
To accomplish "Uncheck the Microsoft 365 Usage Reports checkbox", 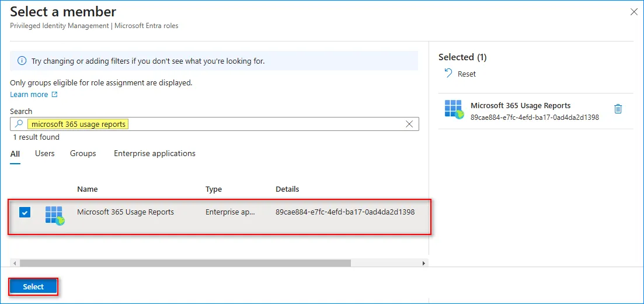I will pyautogui.click(x=25, y=212).
